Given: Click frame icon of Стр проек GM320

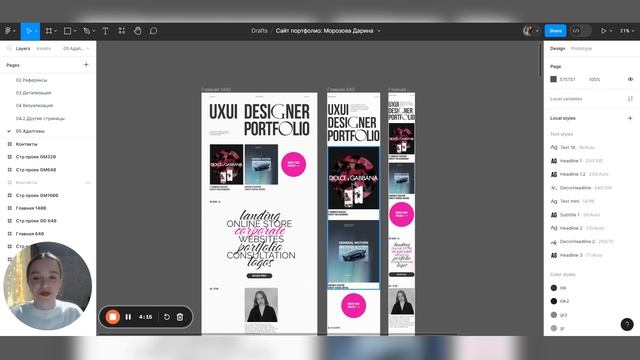Looking at the screenshot, I should [9, 157].
